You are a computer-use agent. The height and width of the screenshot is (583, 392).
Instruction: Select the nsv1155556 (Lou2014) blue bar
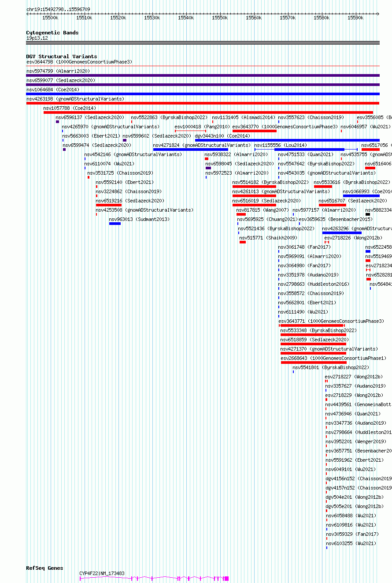[306, 149]
